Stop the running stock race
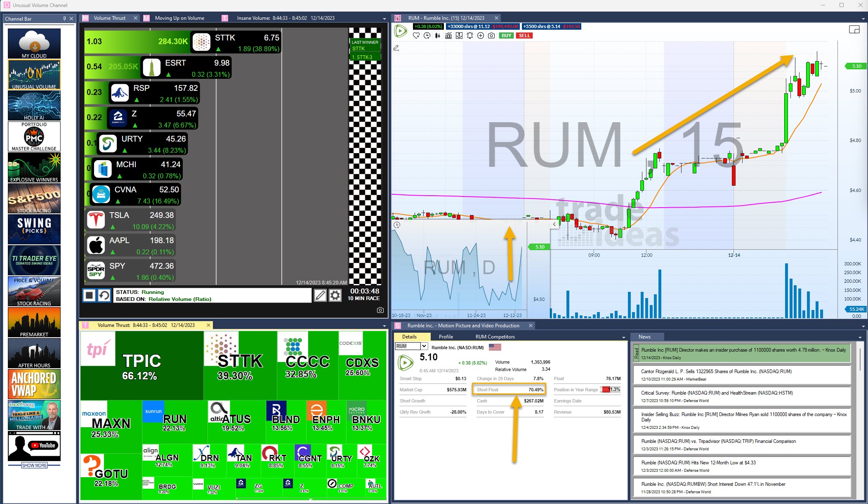Image resolution: width=868 pixels, height=504 pixels. [x=90, y=295]
